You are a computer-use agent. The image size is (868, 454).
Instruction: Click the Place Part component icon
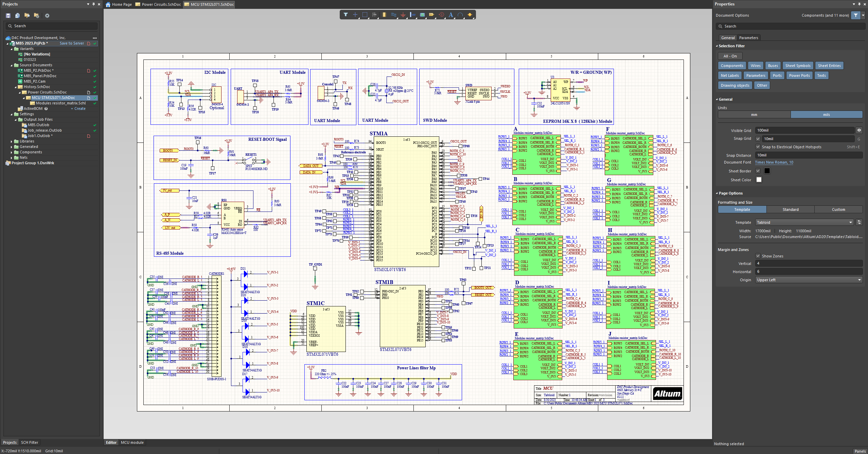tap(384, 15)
